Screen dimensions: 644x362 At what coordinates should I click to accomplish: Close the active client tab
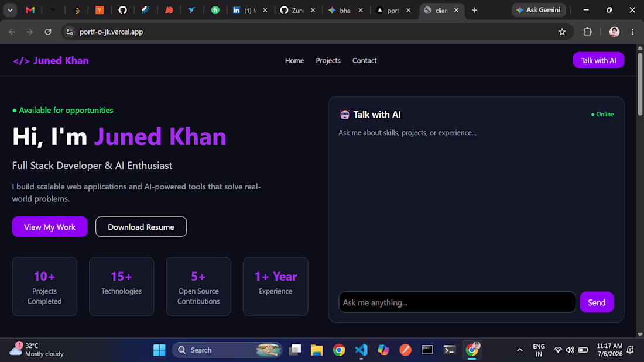456,11
